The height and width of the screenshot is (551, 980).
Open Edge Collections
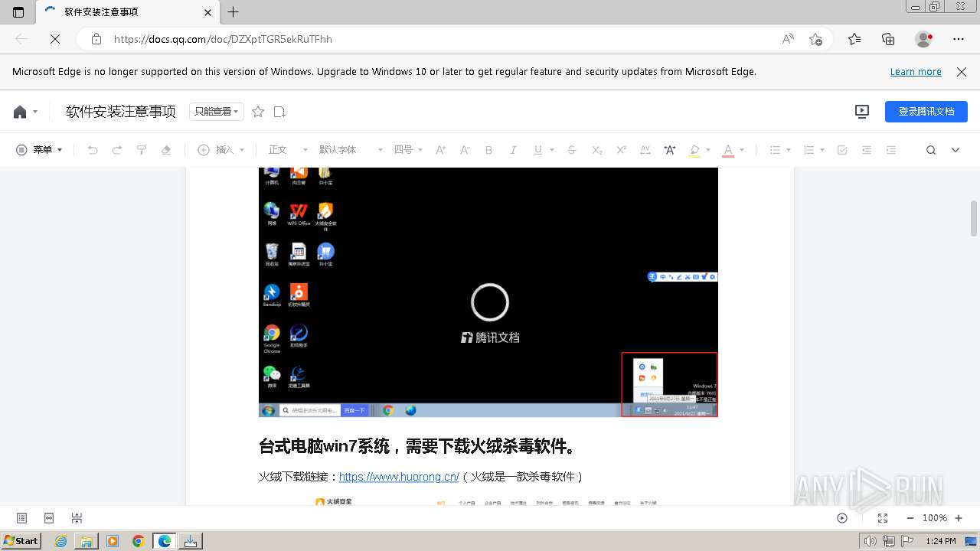[888, 39]
